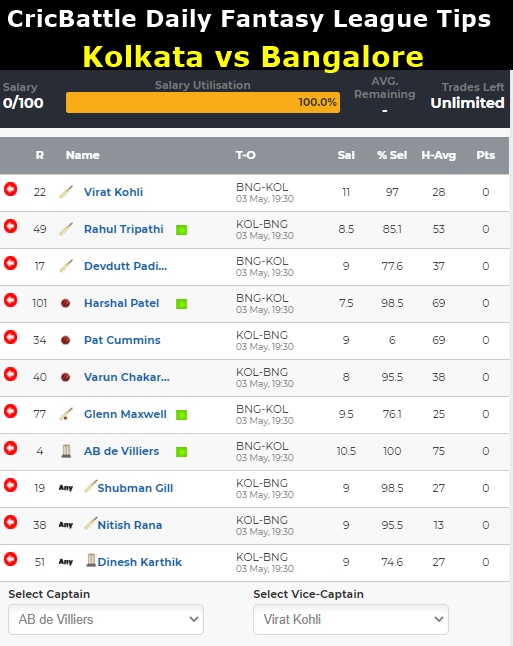The width and height of the screenshot is (513, 646).
Task: Remove Dinesh Karthik via red minus icon
Action: point(11,559)
